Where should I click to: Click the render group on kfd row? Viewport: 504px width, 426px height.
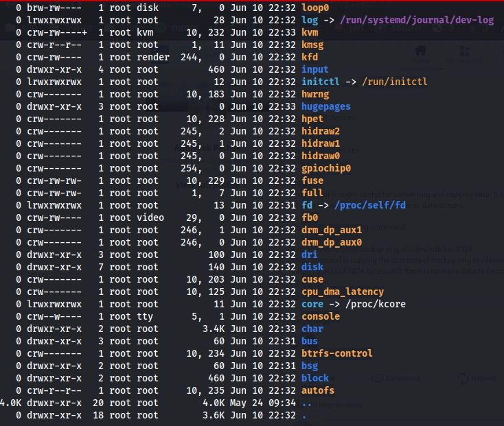coord(153,57)
